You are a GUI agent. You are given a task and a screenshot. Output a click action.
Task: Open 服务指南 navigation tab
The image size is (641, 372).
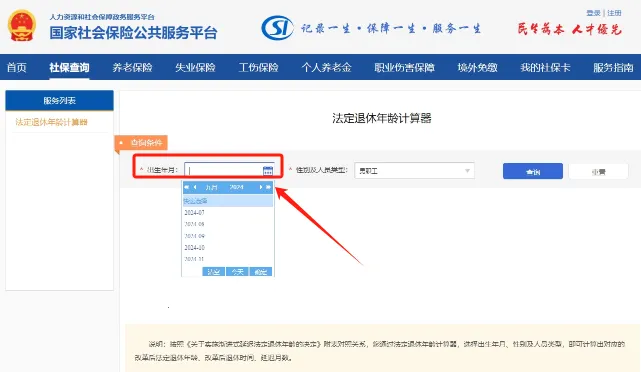coord(613,67)
